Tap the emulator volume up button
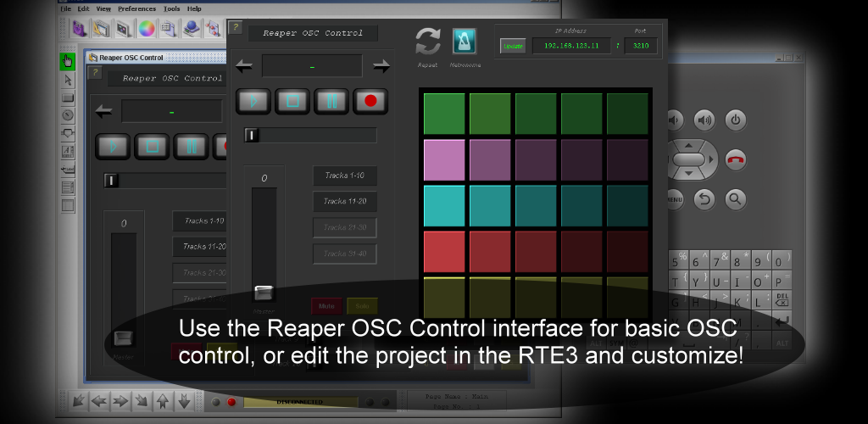 pyautogui.click(x=704, y=120)
